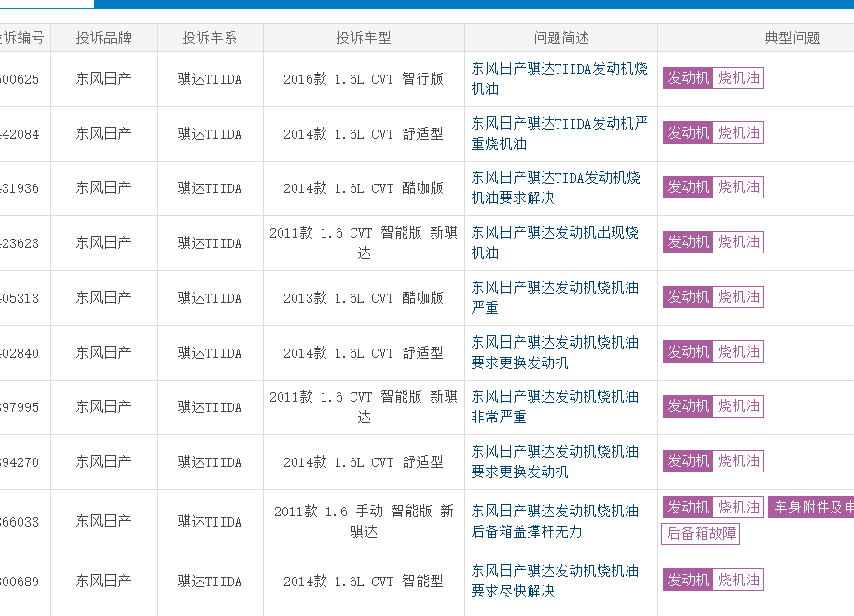This screenshot has height=616, width=854.
Task: Click 烧机油 tag in the 94270 row
Action: click(x=738, y=460)
